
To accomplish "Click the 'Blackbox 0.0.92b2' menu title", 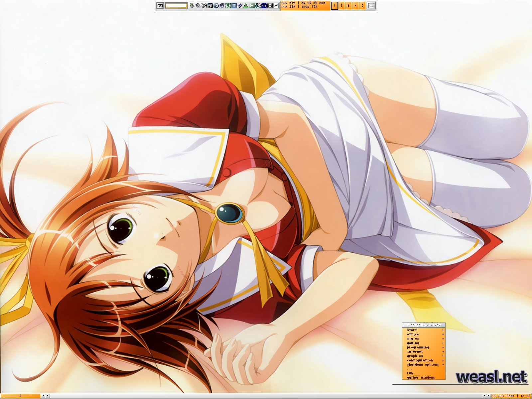I will click(423, 325).
